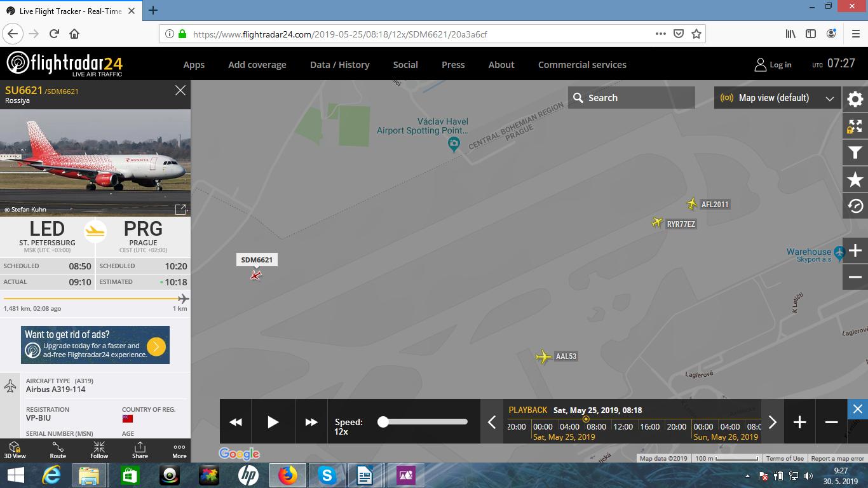The width and height of the screenshot is (868, 488).
Task: Open the Social menu
Action: (x=405, y=65)
